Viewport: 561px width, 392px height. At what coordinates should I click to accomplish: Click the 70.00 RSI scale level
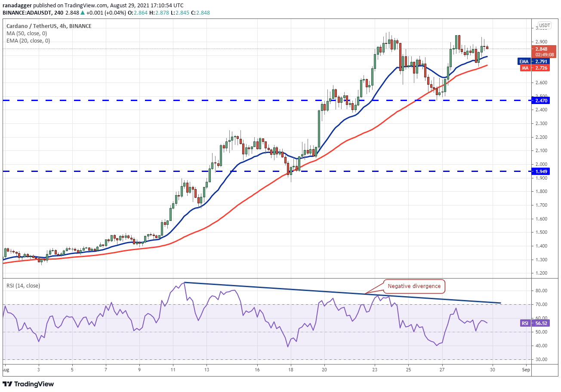[541, 304]
